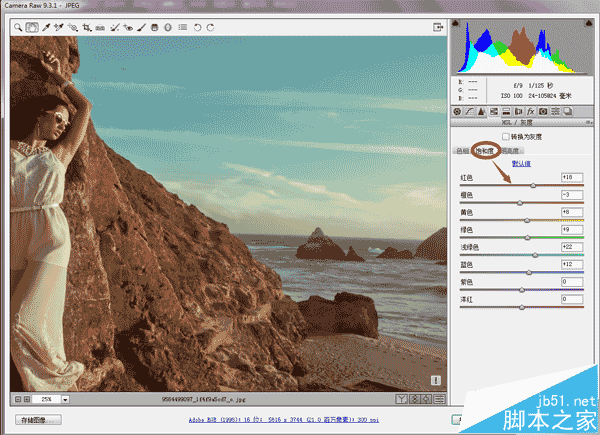Select the Zoom tool magnifier icon
The image size is (600, 435).
tap(18, 28)
